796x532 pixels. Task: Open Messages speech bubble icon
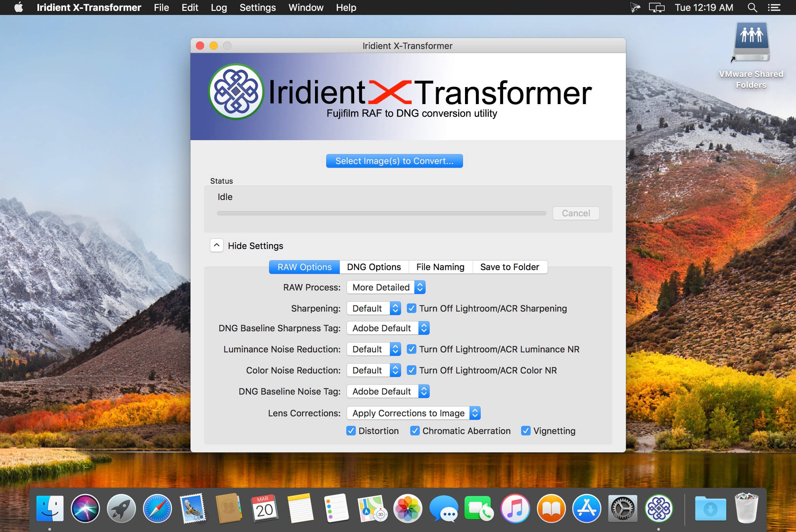[444, 509]
